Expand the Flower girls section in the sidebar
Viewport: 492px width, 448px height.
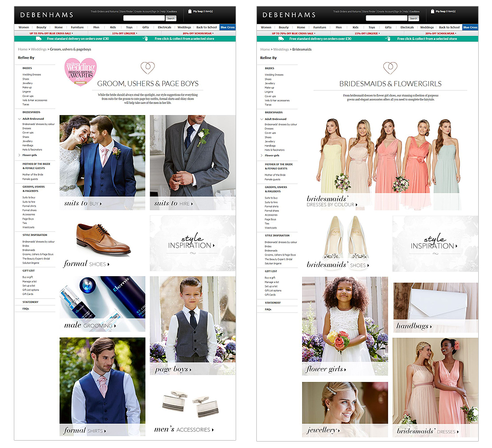[x=20, y=155]
